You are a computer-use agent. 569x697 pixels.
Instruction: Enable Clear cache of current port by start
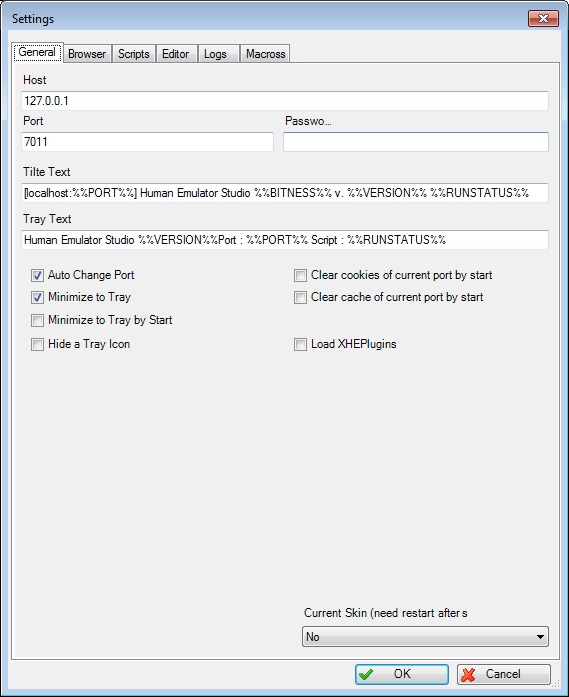coord(301,297)
